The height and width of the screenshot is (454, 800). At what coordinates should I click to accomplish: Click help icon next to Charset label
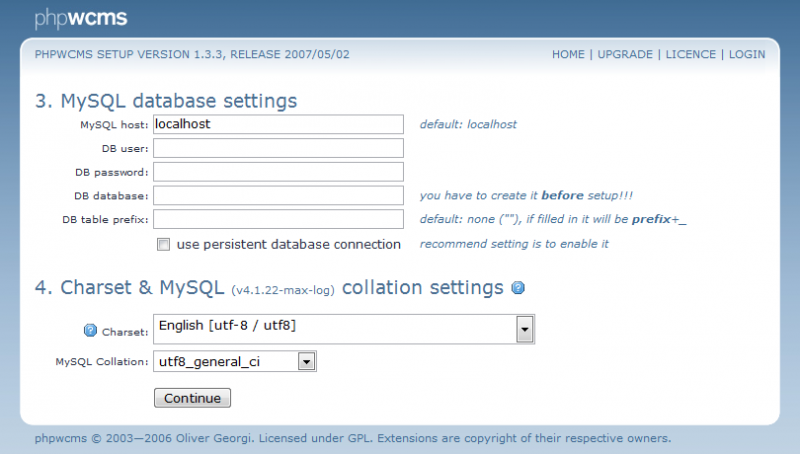click(90, 330)
